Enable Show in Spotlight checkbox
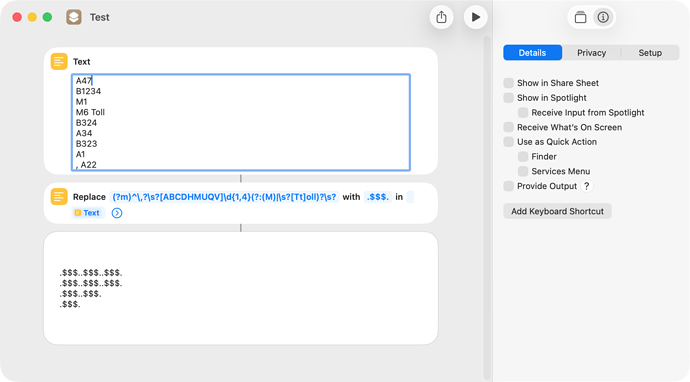 pos(509,98)
